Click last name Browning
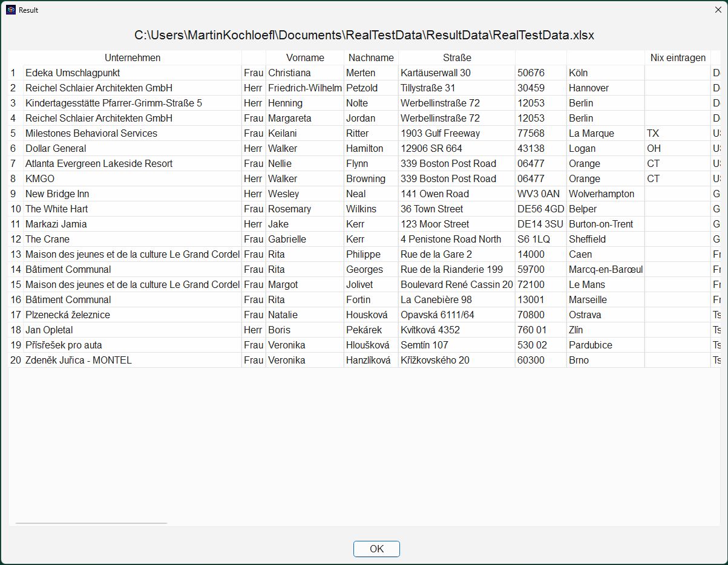The height and width of the screenshot is (565, 728). tap(371, 178)
